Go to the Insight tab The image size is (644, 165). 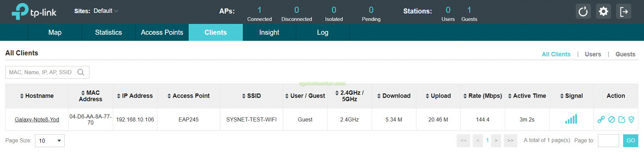(269, 32)
